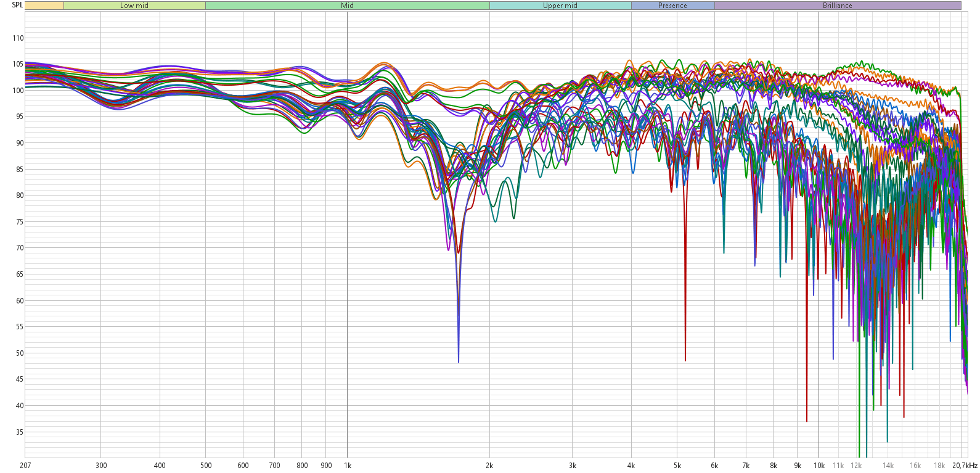This screenshot has width=980, height=473.
Task: Click the 600 frequency axis label
Action: tap(243, 466)
